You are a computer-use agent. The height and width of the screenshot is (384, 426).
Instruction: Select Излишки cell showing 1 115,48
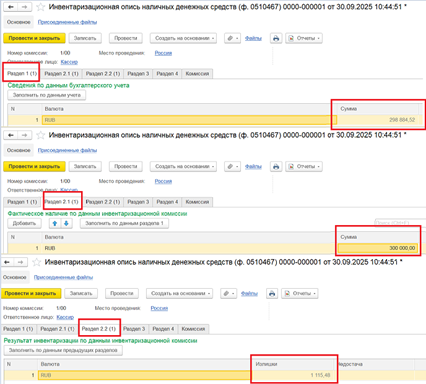292,375
